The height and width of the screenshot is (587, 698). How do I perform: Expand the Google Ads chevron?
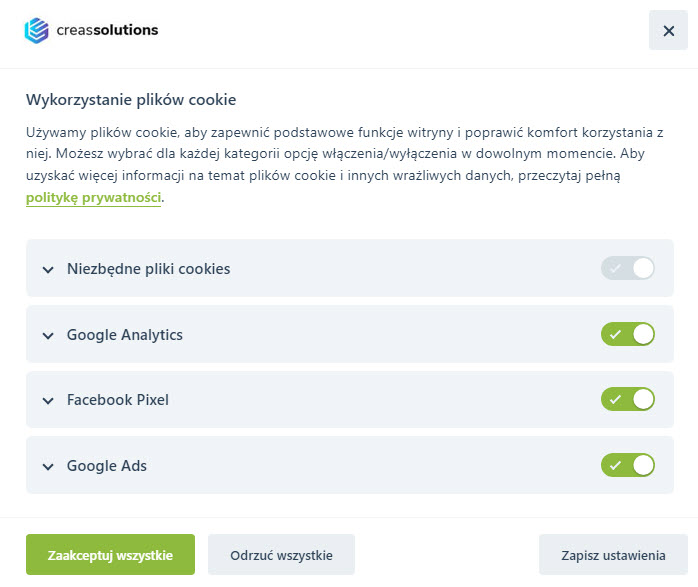coord(47,467)
